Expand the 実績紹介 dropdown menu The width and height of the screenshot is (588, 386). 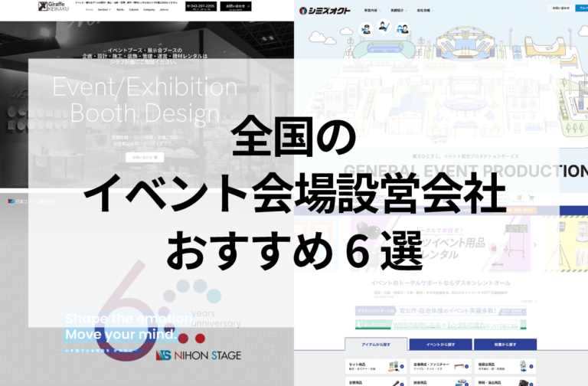[399, 11]
